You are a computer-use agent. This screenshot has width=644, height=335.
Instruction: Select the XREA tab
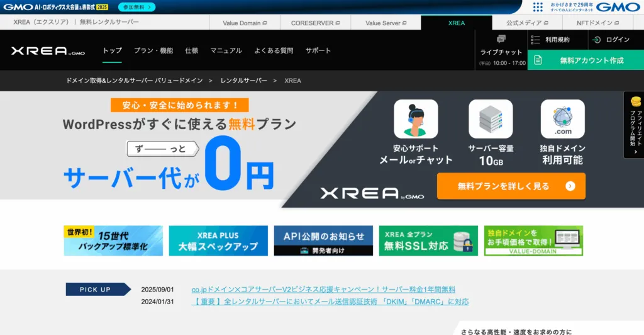[x=457, y=23]
